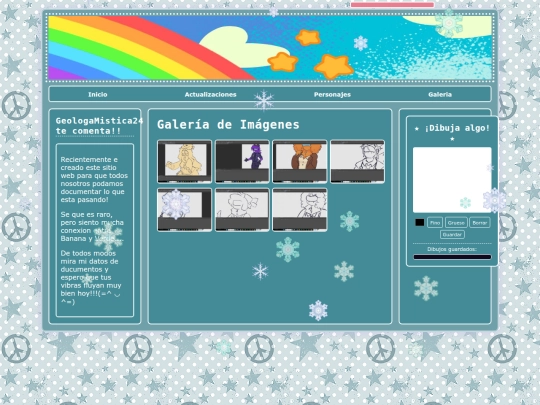Open the gray sketch thumbnail ending the first row
Viewport: 540px width, 405px height.
357,161
